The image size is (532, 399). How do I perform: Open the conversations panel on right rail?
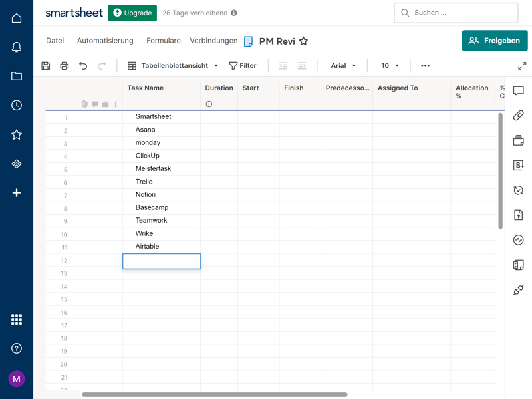click(x=519, y=91)
